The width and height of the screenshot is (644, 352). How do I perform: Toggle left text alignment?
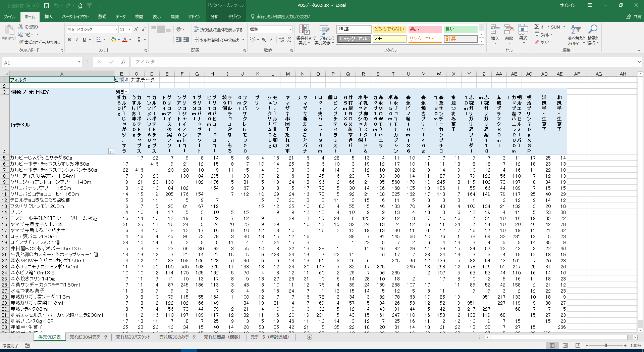coord(154,40)
